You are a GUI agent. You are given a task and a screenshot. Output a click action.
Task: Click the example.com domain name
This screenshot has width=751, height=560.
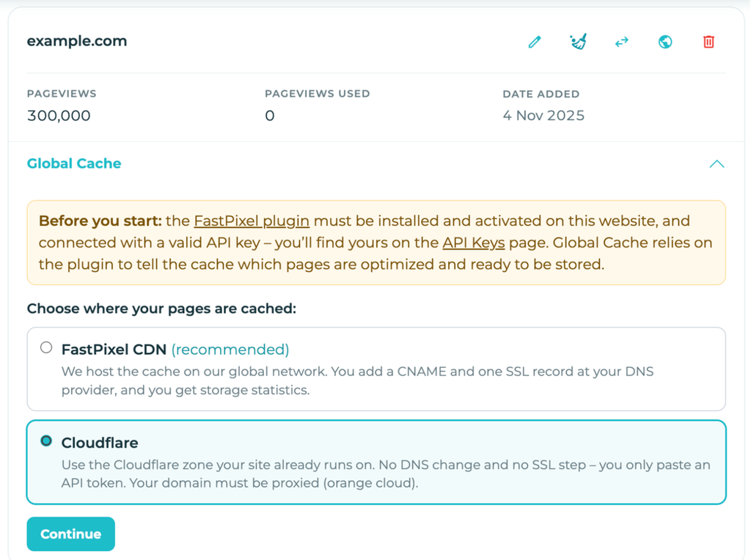click(77, 41)
